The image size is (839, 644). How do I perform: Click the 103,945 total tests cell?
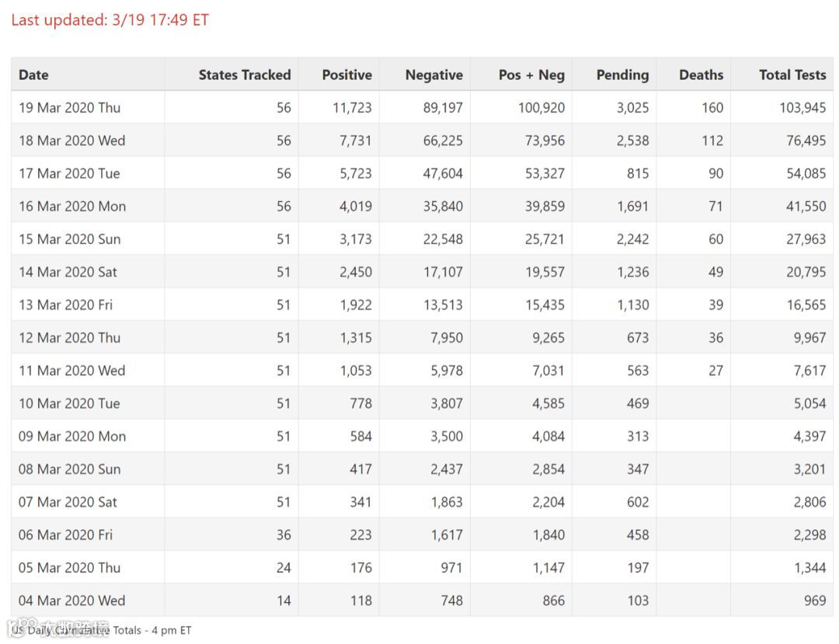(x=802, y=108)
